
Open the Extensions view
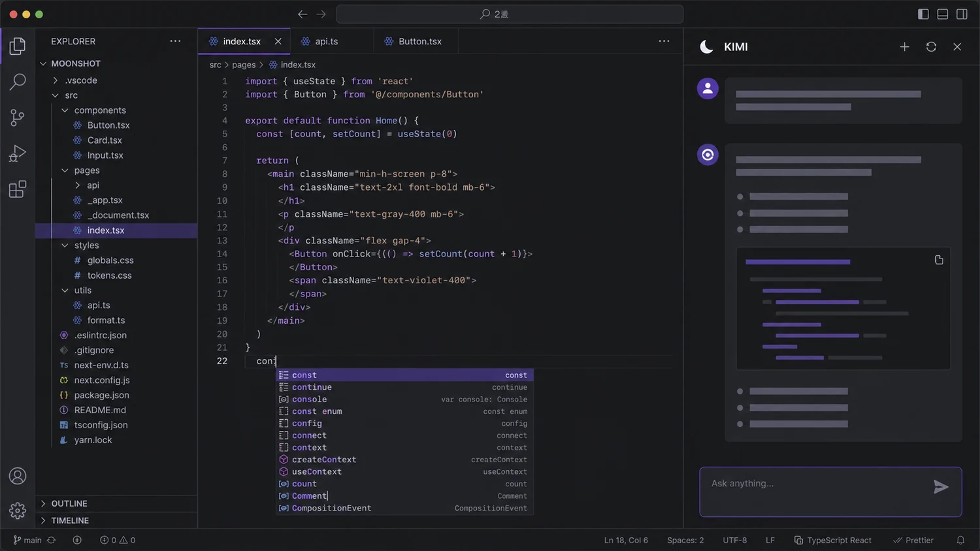pyautogui.click(x=18, y=189)
